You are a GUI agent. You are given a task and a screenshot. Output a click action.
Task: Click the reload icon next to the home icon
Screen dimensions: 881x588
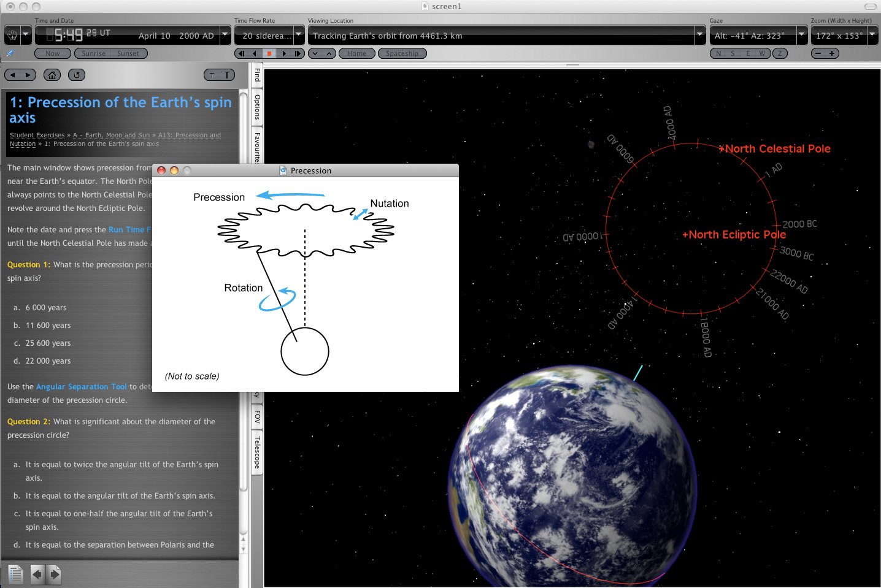76,74
